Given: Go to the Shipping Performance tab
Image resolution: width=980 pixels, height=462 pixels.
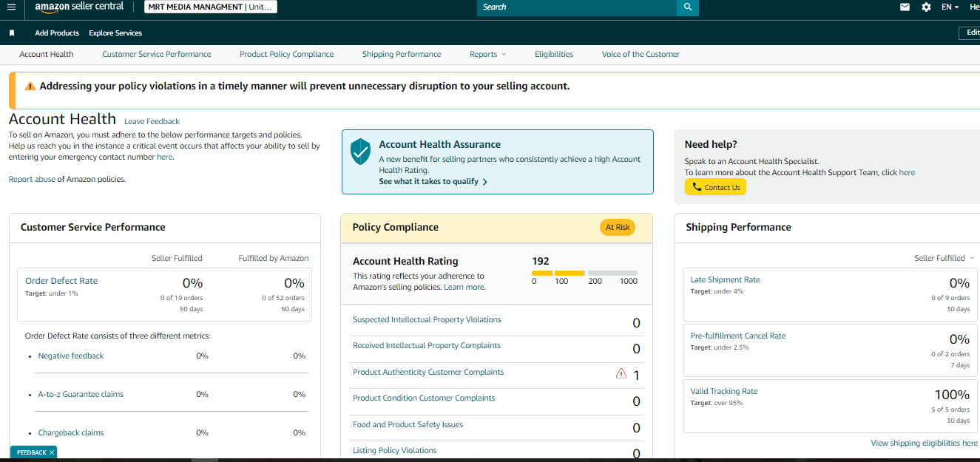Looking at the screenshot, I should pos(402,54).
